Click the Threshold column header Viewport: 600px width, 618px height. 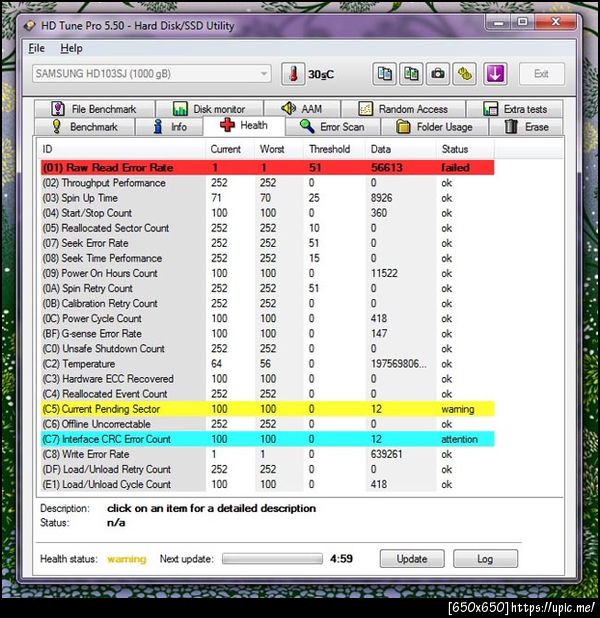pyautogui.click(x=334, y=149)
